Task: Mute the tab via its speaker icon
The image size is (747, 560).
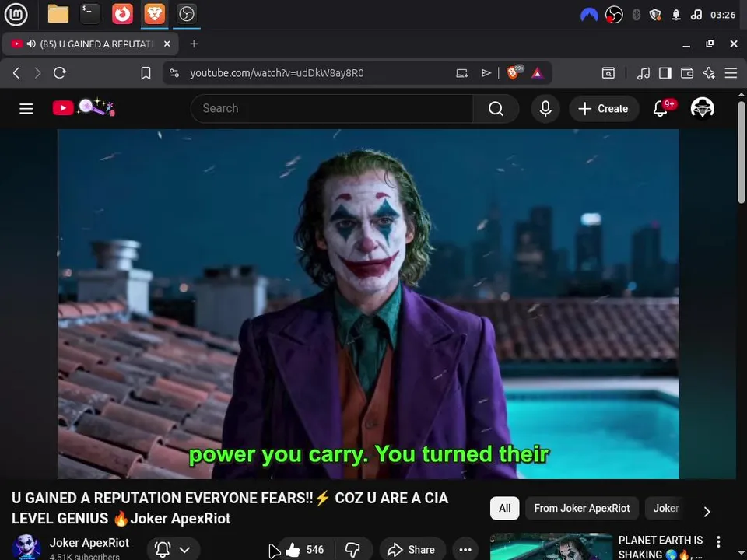Action: tap(31, 44)
